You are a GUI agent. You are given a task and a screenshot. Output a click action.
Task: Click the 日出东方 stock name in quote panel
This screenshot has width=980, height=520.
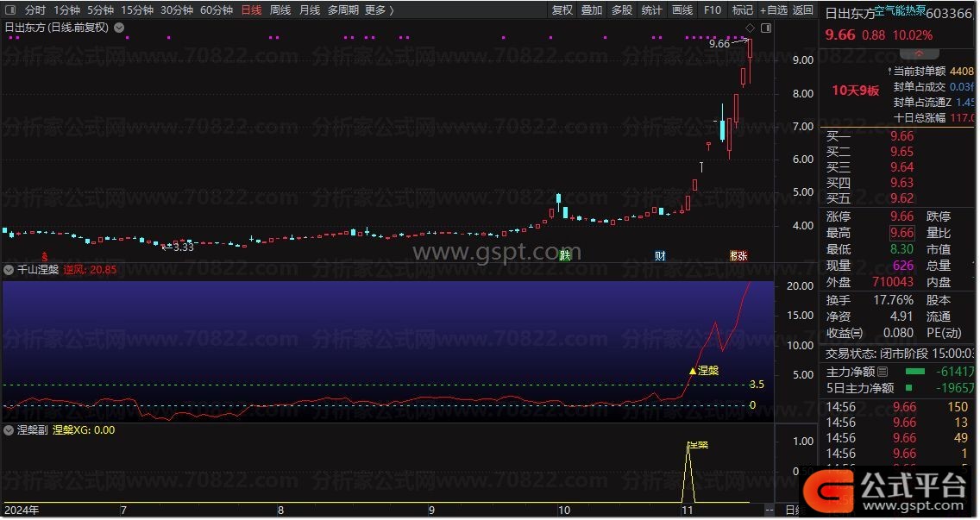(x=850, y=14)
